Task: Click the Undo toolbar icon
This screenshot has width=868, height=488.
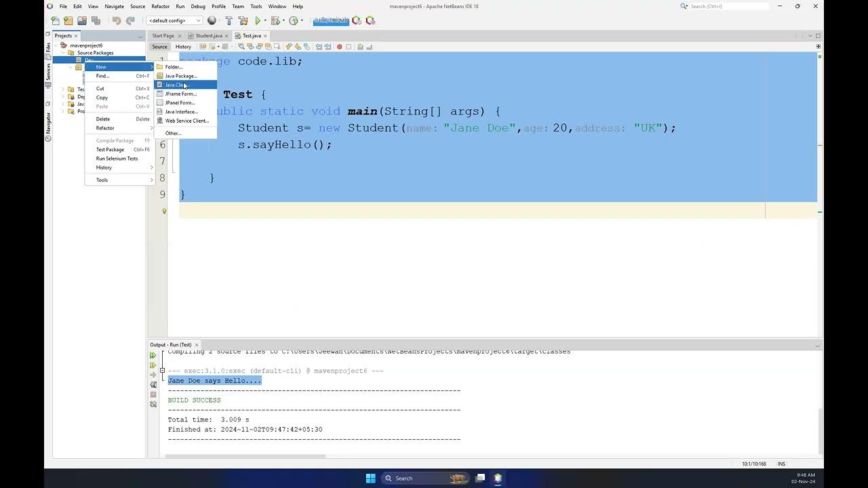Action: (117, 20)
